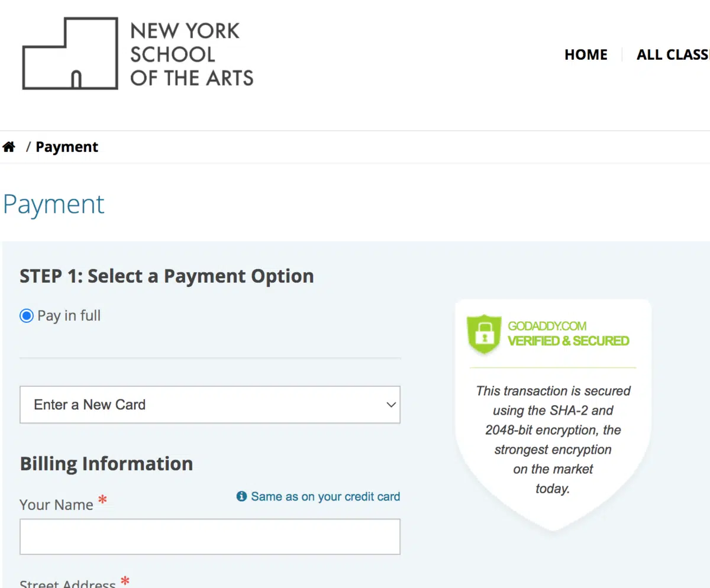This screenshot has width=710, height=588.
Task: Select the Pay in full radio button
Action: click(26, 316)
